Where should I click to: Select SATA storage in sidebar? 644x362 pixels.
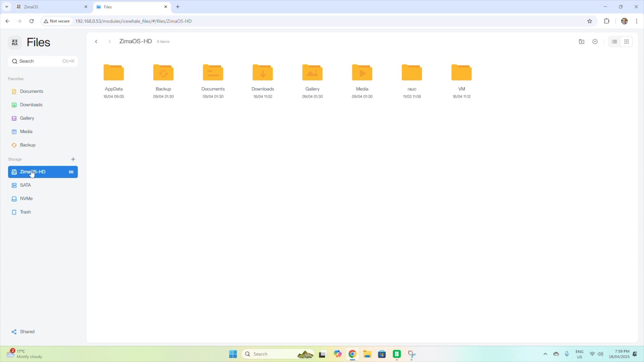(x=25, y=185)
